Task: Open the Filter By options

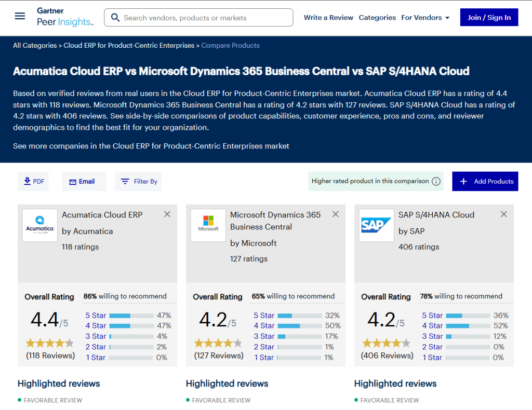Action: 138,181
